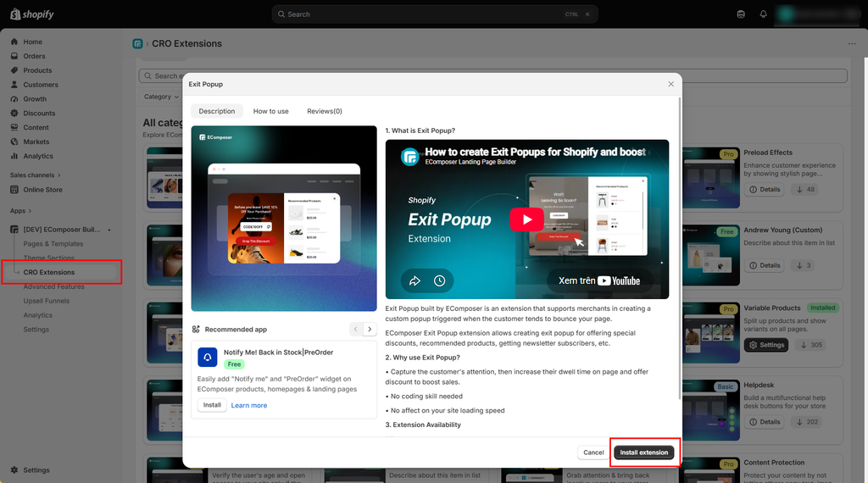Viewport: 868px width, 483px height.
Task: Click the Exit Popup preview image
Action: [x=284, y=219]
